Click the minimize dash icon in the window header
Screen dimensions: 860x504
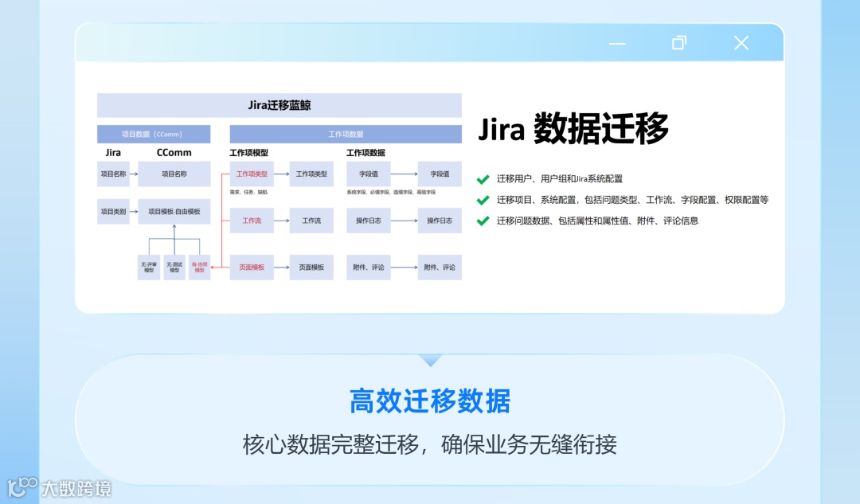(617, 44)
